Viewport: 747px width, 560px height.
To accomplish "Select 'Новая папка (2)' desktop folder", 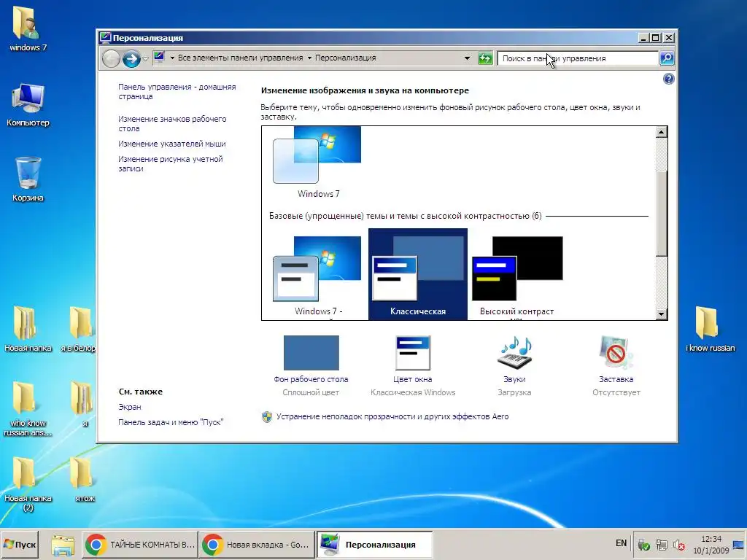I will point(28,484).
